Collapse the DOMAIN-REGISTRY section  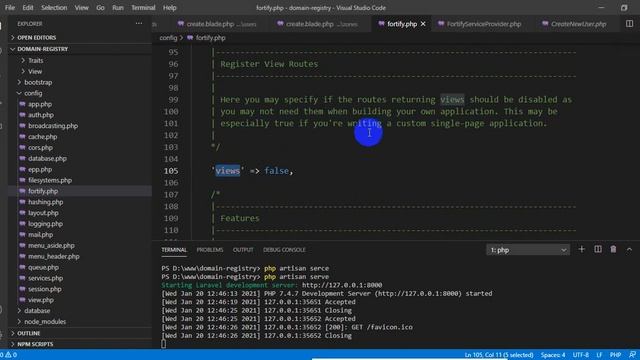pos(42,49)
